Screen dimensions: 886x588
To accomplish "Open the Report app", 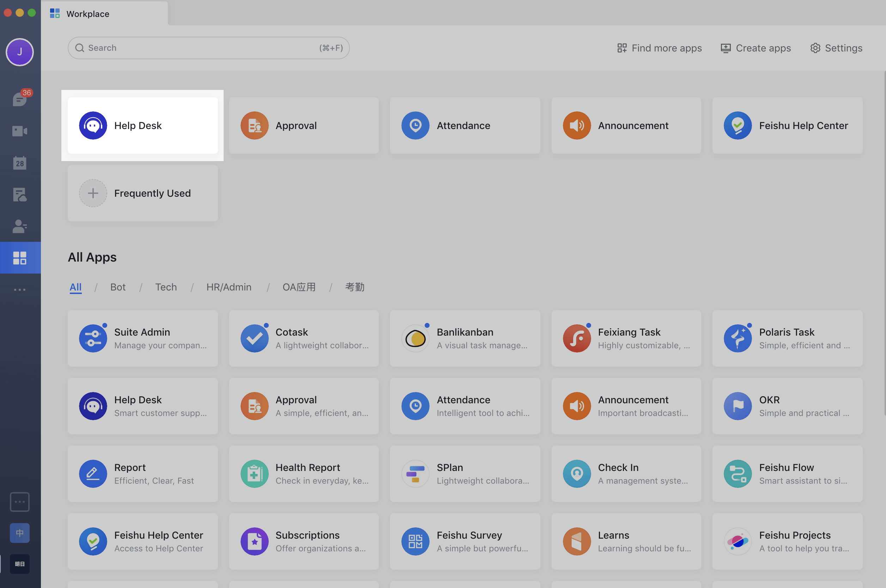I will click(142, 474).
